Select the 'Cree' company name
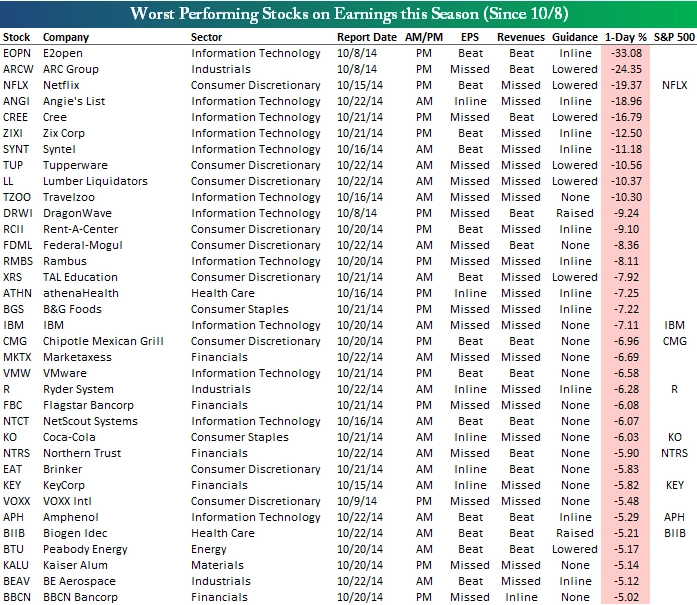This screenshot has height=605, width=697. click(x=55, y=117)
